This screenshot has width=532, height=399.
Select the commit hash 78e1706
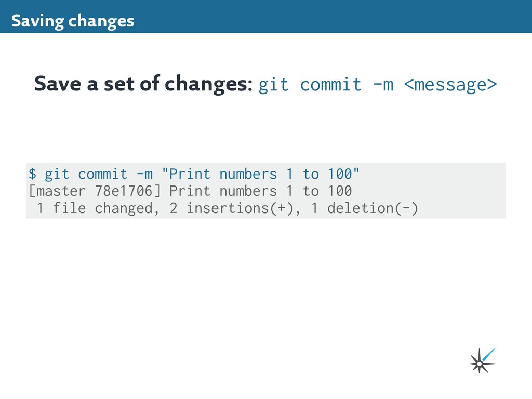click(128, 191)
